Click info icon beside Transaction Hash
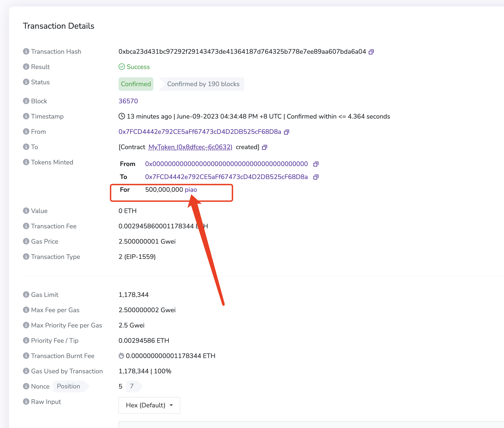 26,51
